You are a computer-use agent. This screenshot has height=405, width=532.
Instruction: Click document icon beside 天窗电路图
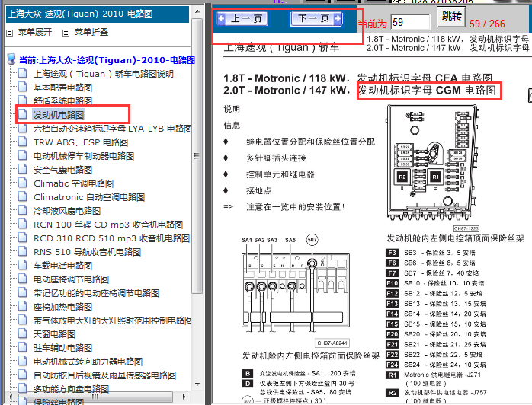pos(23,333)
